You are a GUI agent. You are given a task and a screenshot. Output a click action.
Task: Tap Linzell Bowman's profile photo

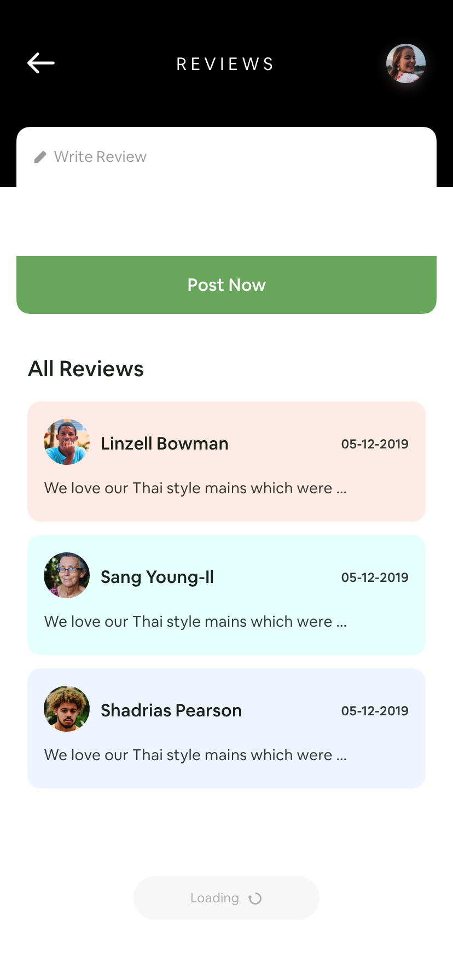coord(67,442)
